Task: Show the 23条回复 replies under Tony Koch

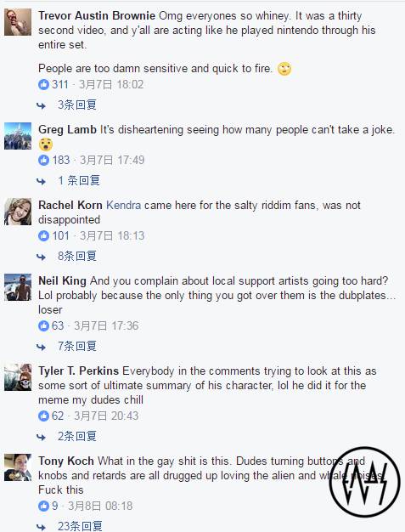Action: point(80,526)
